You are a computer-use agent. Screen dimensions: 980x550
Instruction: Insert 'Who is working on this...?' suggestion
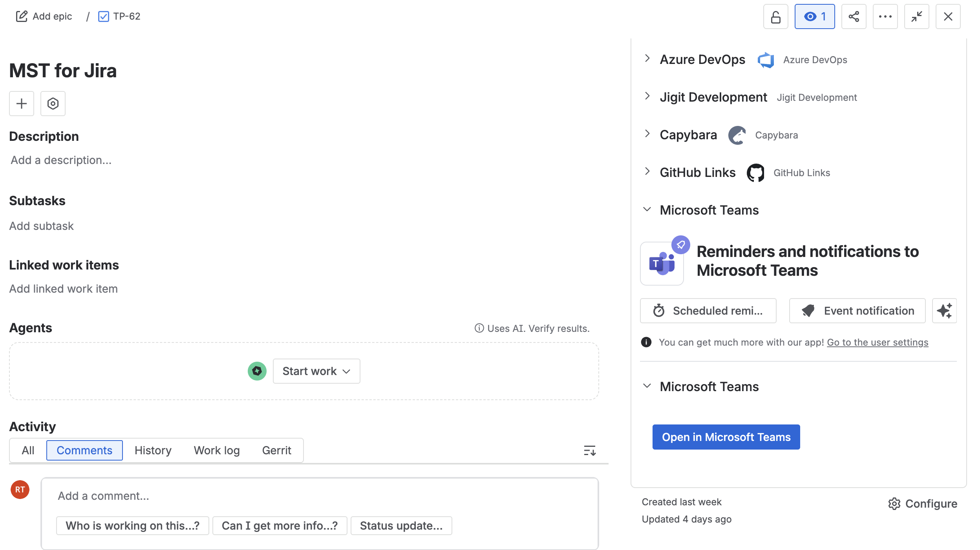coord(133,526)
